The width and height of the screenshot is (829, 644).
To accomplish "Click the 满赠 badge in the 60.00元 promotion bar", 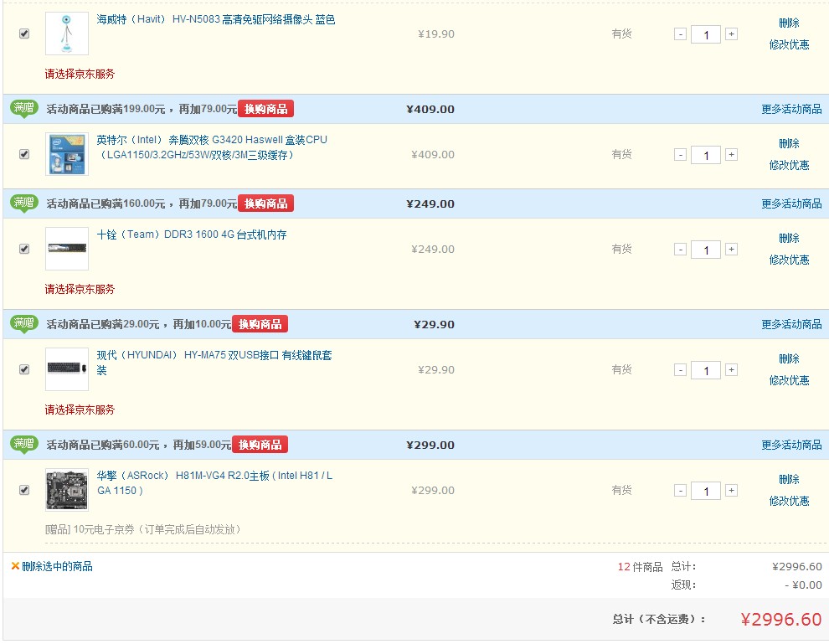I will [23, 444].
